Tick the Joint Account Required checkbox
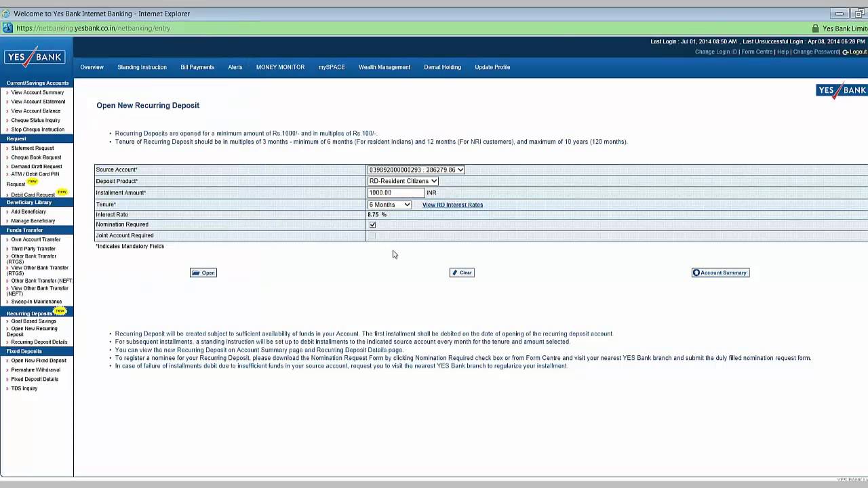The image size is (868, 488). [372, 235]
